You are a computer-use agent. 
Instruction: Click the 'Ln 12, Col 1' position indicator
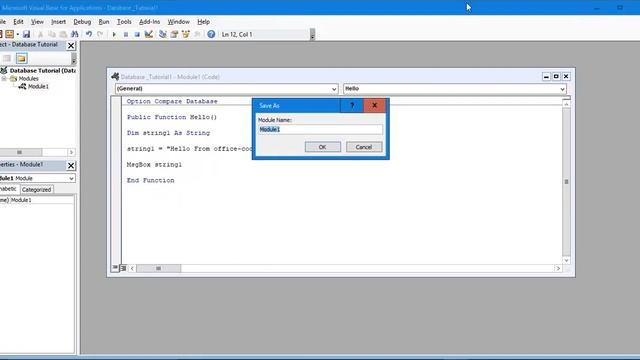point(237,34)
